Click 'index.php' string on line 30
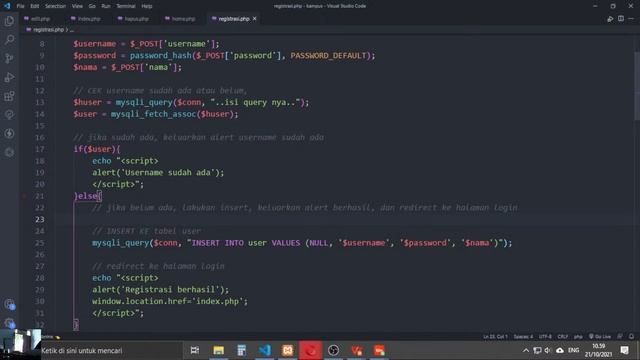 (x=218, y=302)
